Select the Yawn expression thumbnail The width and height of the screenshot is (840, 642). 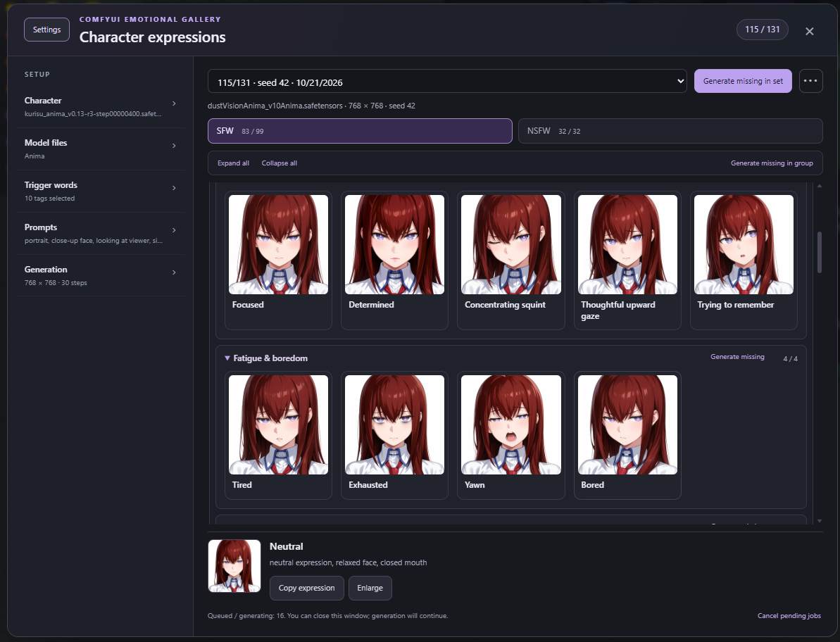tap(511, 424)
